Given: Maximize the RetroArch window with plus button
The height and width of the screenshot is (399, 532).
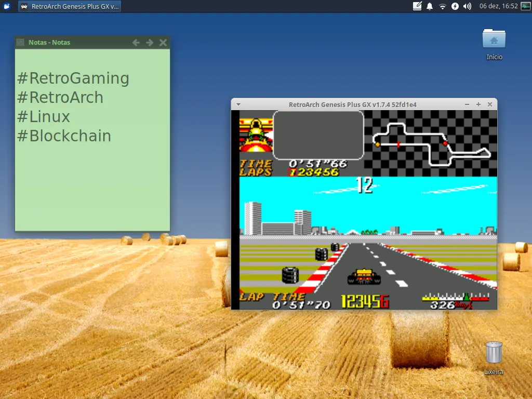Looking at the screenshot, I should tap(478, 104).
